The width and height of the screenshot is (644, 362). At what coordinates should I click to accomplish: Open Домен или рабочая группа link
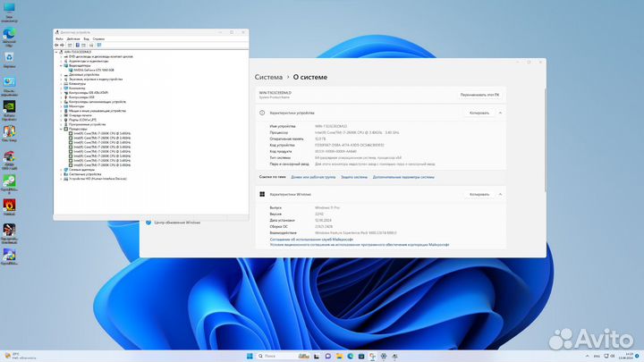[x=313, y=177]
